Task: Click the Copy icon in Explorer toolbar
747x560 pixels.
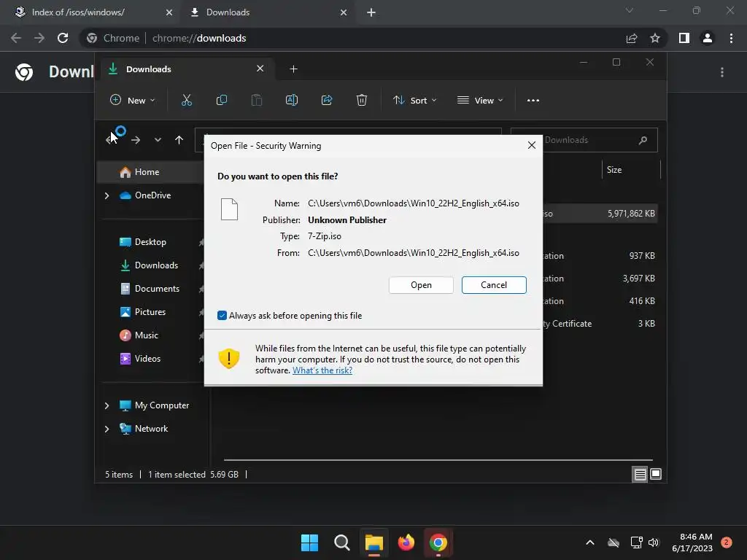Action: coord(222,100)
